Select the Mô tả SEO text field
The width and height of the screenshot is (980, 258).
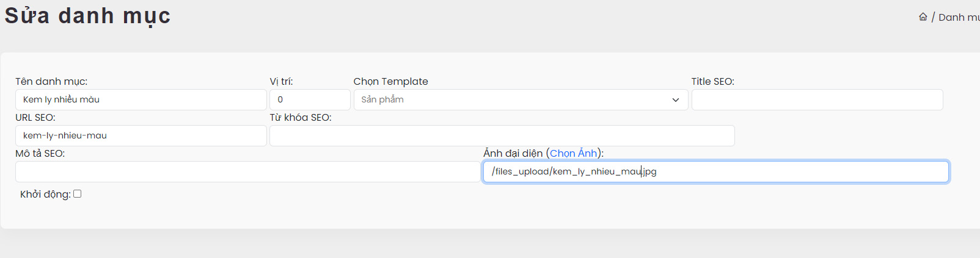coord(247,171)
